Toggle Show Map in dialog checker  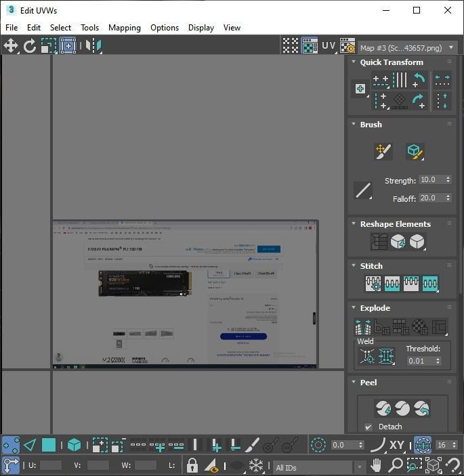tap(310, 46)
